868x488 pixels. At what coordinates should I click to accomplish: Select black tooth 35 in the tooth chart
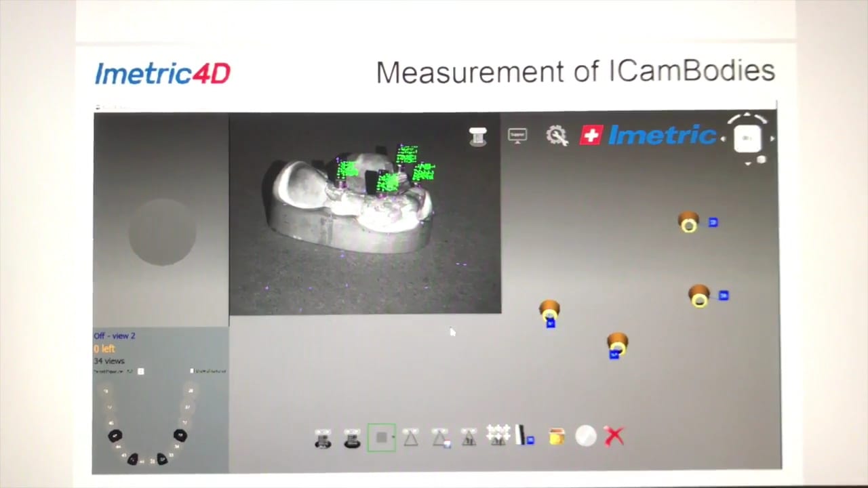click(x=180, y=435)
